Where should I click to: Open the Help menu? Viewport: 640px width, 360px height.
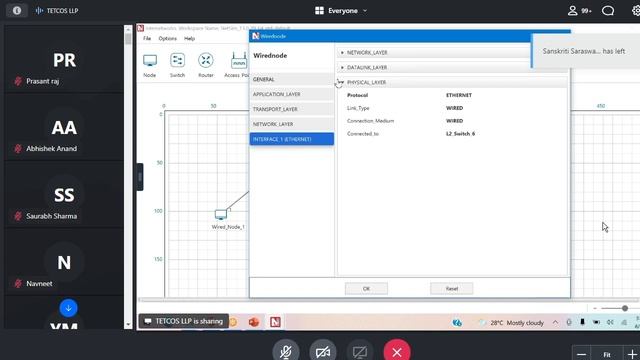(189, 38)
